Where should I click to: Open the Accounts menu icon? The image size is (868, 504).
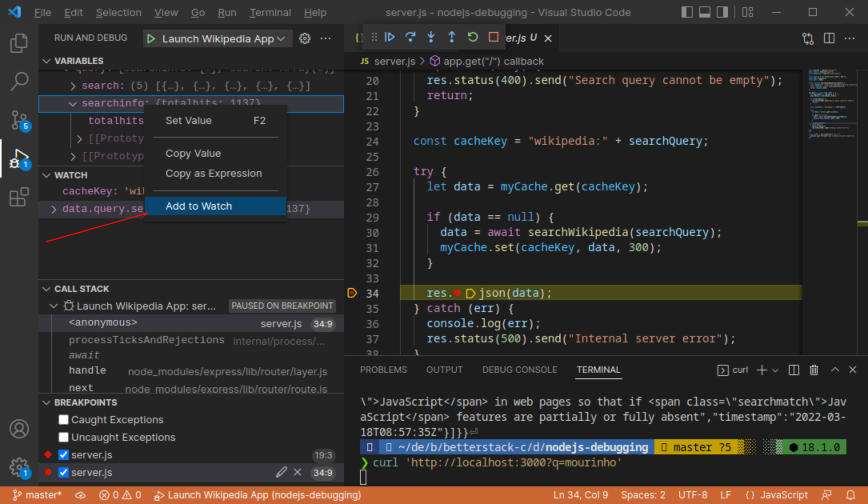(x=19, y=429)
